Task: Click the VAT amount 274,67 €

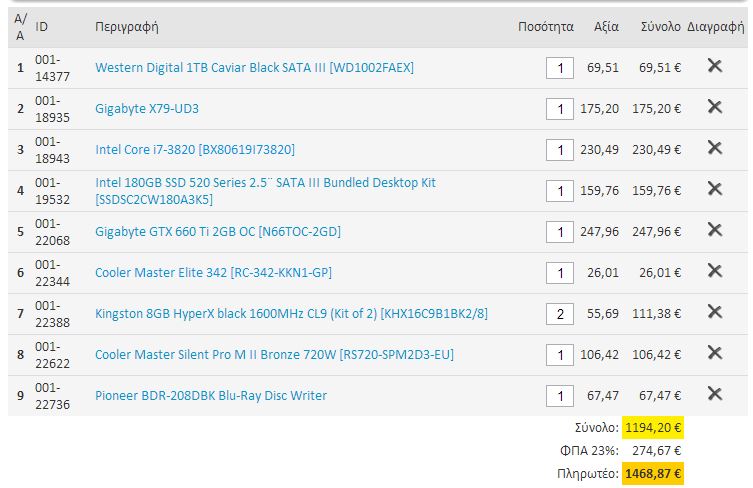Action: point(656,451)
